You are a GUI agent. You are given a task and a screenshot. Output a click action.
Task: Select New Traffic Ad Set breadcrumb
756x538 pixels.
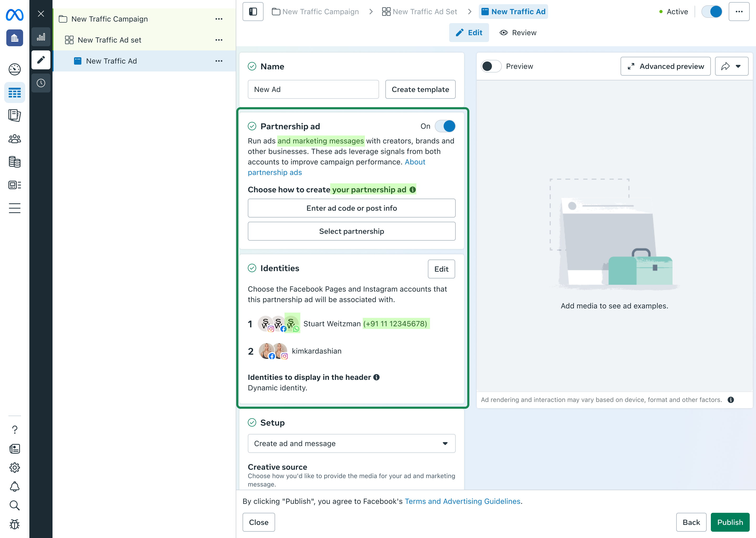pos(419,12)
